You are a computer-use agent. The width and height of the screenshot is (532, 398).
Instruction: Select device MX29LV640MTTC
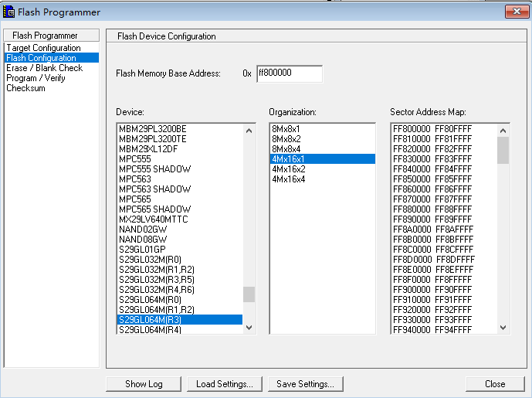coord(180,219)
